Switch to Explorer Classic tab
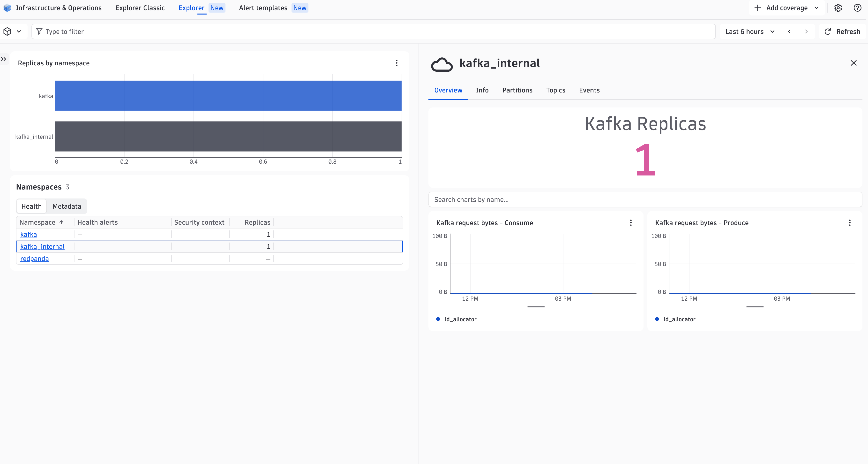The width and height of the screenshot is (868, 464). (x=140, y=8)
